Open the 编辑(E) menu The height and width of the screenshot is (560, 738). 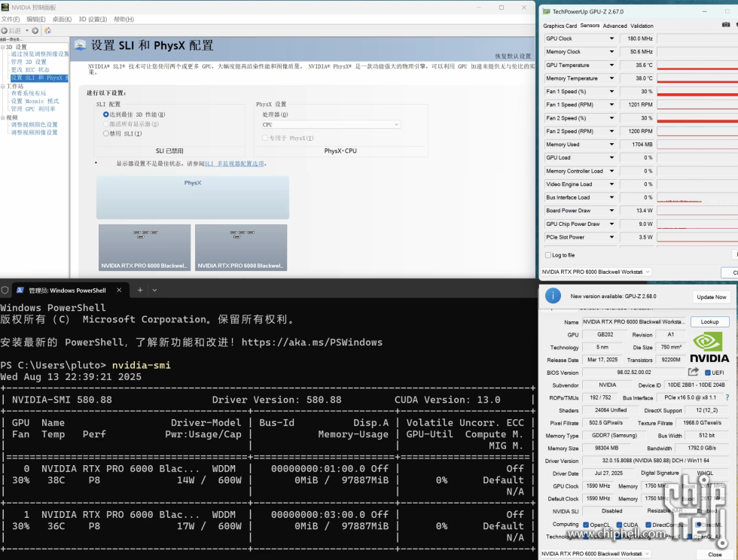[x=36, y=20]
